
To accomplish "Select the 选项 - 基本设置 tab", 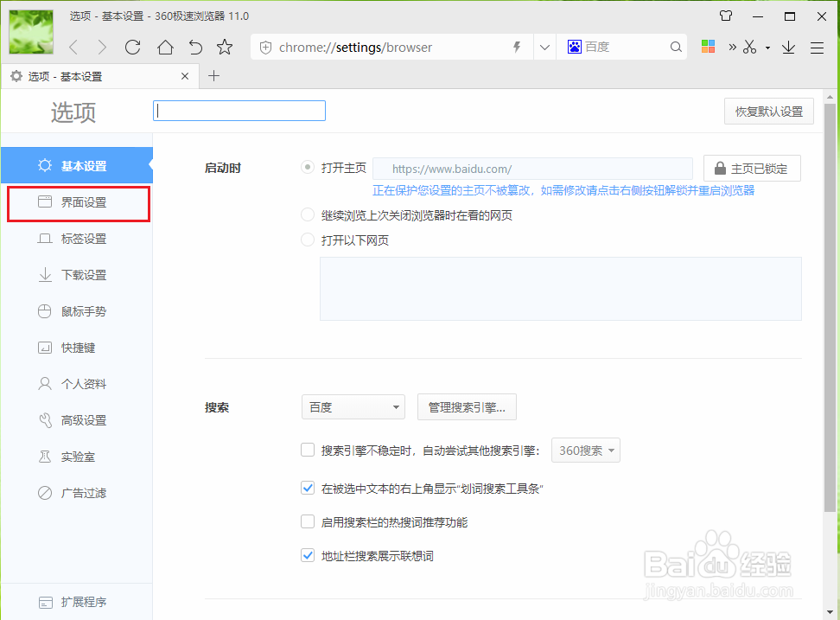I will 95,76.
